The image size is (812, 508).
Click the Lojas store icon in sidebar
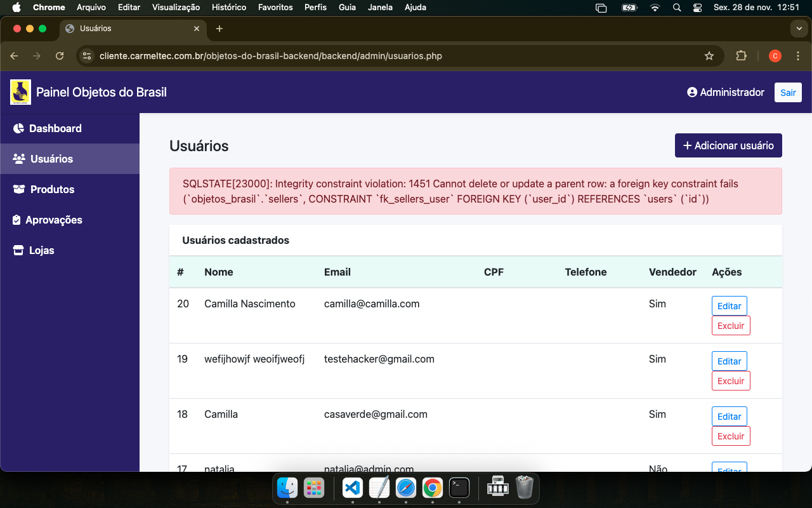click(x=18, y=250)
